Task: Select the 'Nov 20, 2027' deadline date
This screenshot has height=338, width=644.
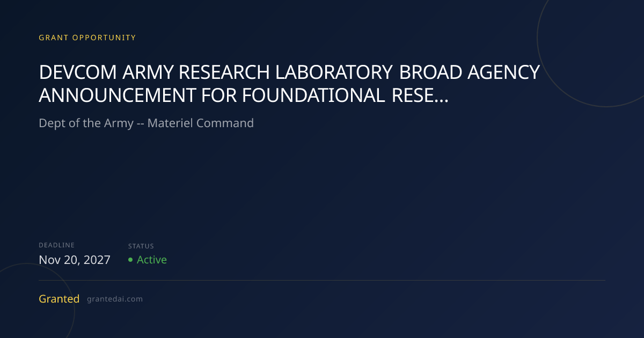Action: [x=75, y=260]
